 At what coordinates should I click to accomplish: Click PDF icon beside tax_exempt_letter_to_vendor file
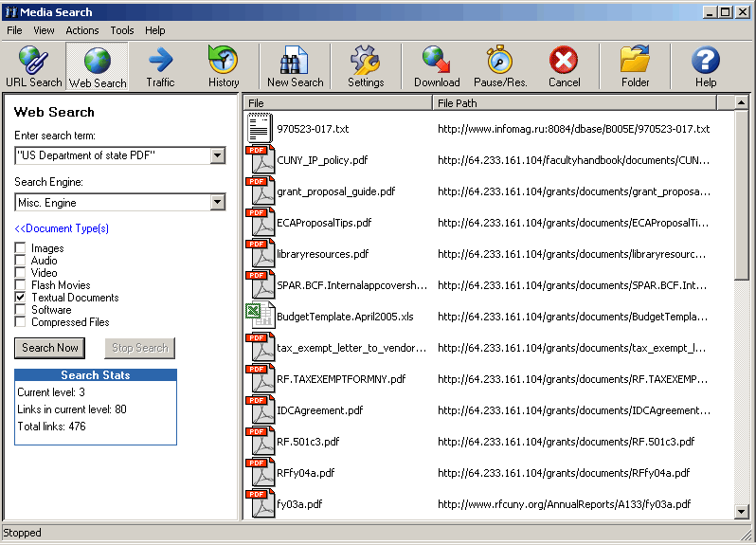[x=260, y=347]
